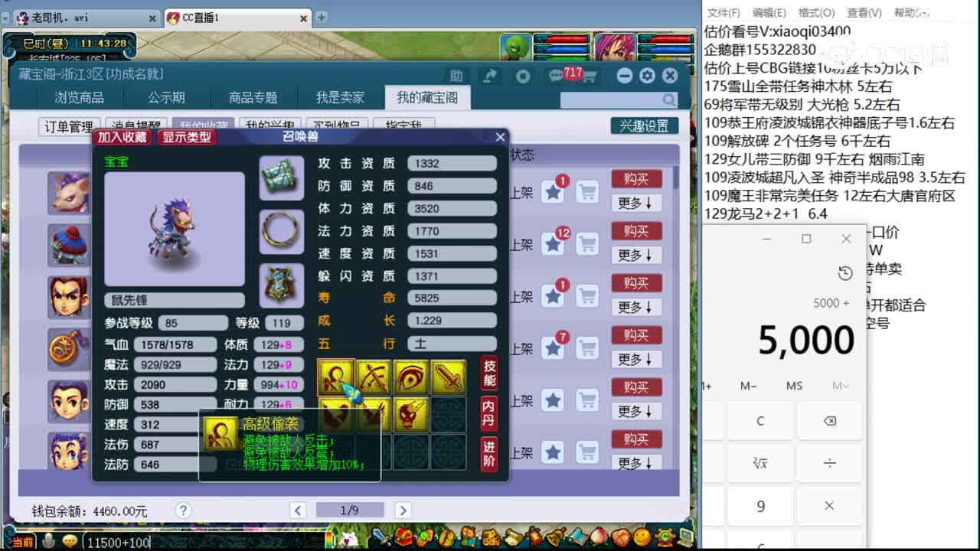Open calculator history icon

(845, 274)
